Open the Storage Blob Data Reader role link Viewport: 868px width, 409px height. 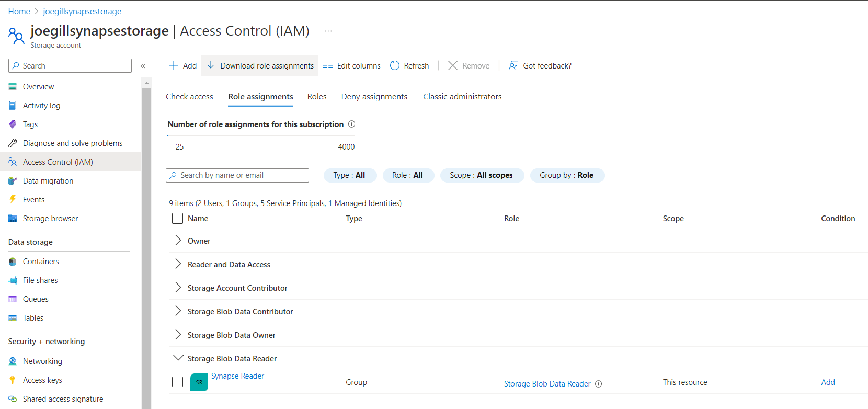(547, 384)
